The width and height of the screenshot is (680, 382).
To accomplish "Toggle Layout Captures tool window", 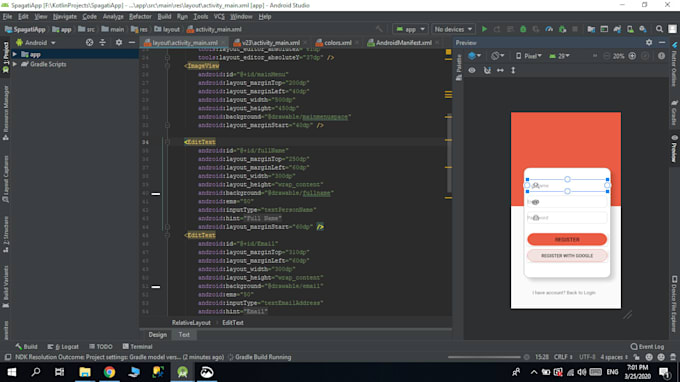I will (x=6, y=179).
